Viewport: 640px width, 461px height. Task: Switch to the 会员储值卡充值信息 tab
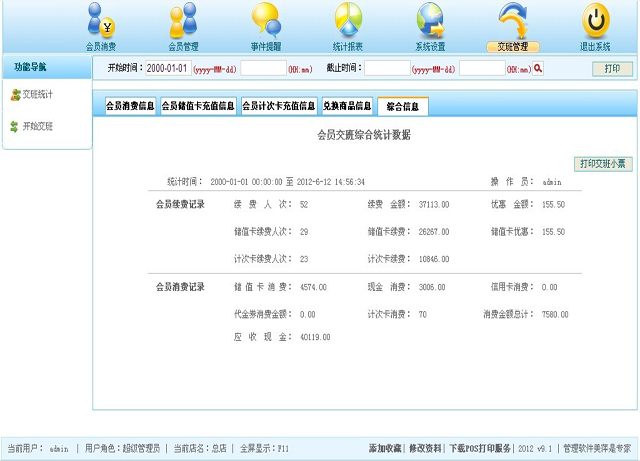(198, 106)
